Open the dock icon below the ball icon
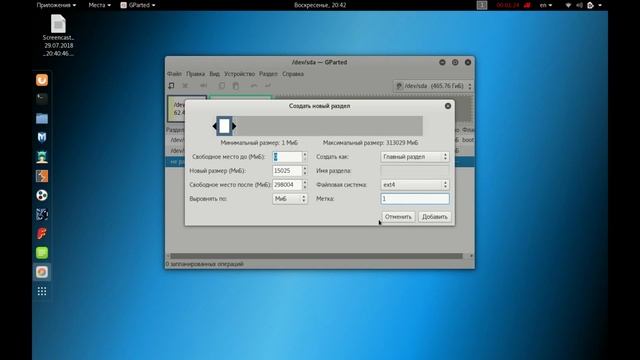 click(42, 214)
